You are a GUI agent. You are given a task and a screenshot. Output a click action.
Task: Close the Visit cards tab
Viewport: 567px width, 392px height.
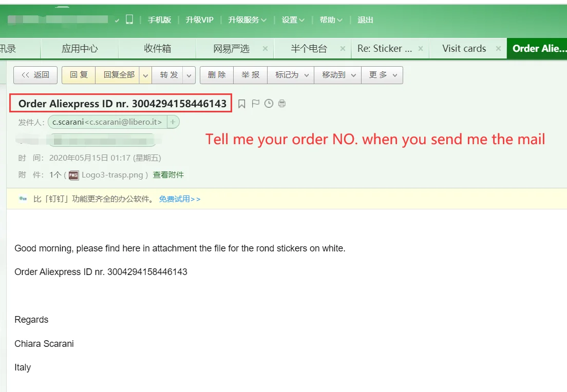click(x=498, y=48)
